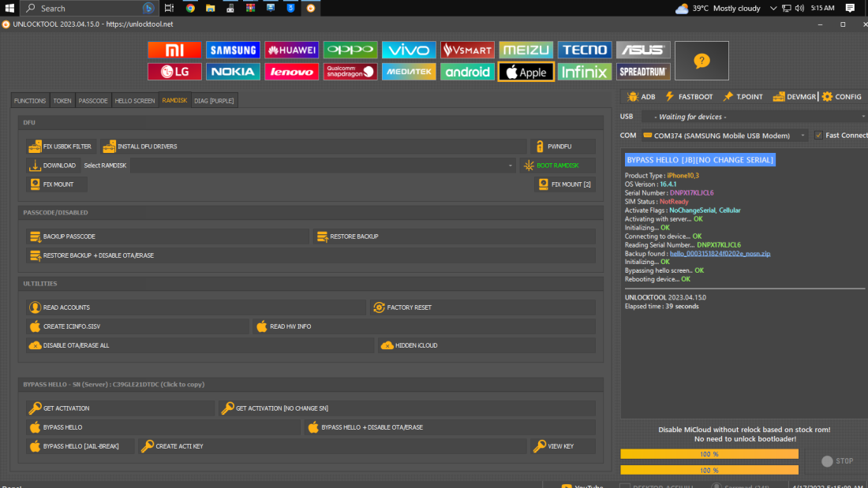Choose the Nokia brand logo
868x488 pixels.
(x=233, y=72)
